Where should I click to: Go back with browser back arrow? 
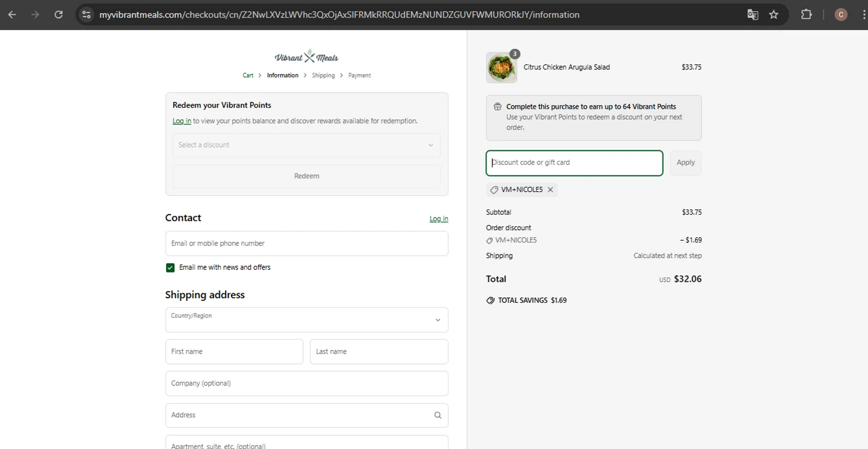point(12,14)
